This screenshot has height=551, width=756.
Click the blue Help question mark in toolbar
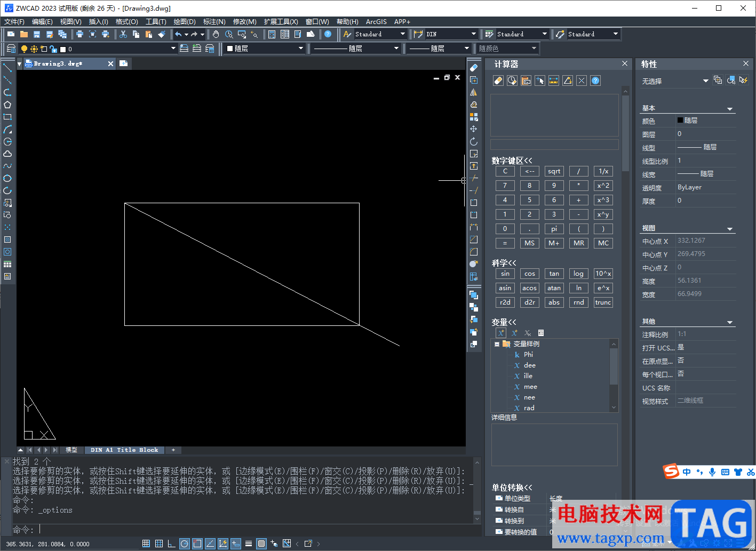pyautogui.click(x=328, y=34)
